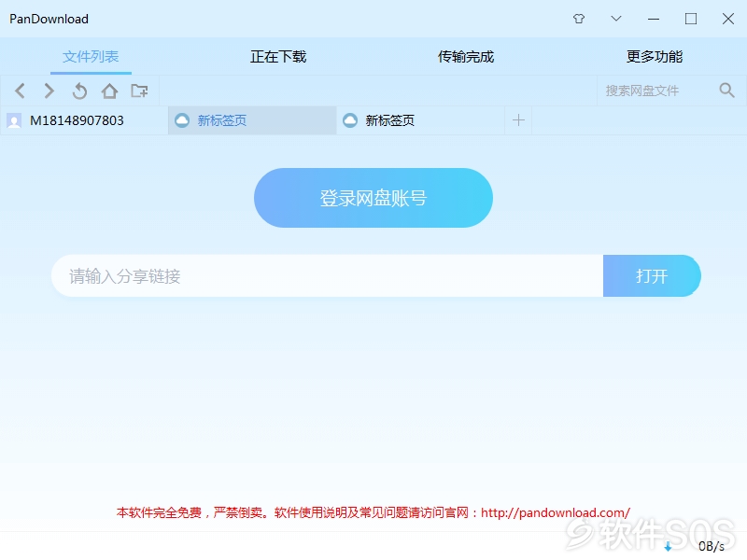Image resolution: width=747 pixels, height=560 pixels.
Task: Select the first (highlighted) 新标签页 tab
Action: click(x=252, y=120)
